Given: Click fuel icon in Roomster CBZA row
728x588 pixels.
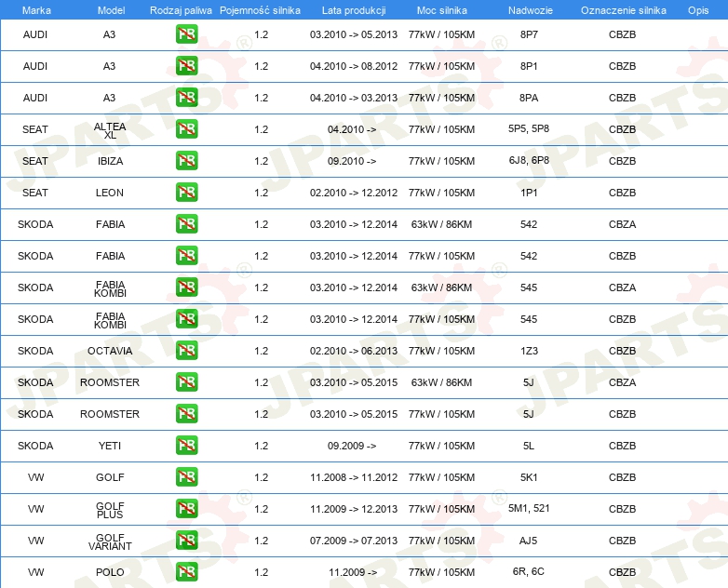Looking at the screenshot, I should point(186,382).
